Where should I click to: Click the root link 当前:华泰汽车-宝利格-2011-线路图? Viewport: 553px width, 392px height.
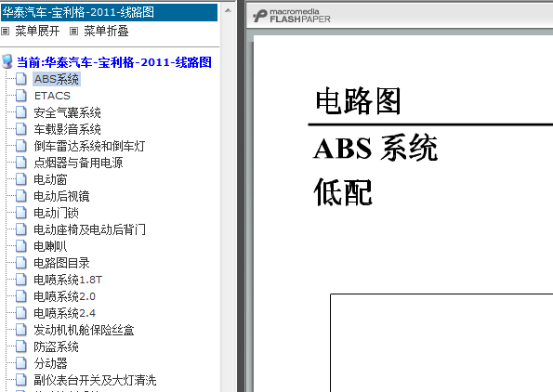[x=114, y=62]
